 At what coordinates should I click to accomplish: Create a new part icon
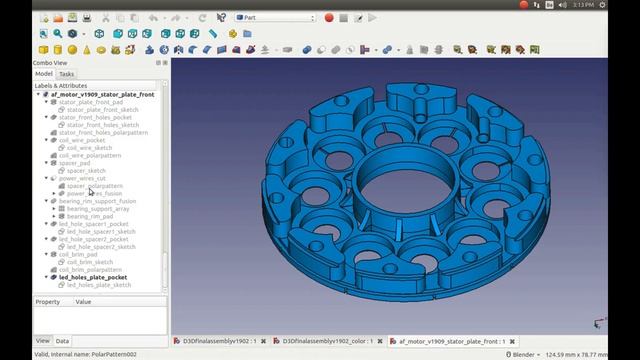233,34
